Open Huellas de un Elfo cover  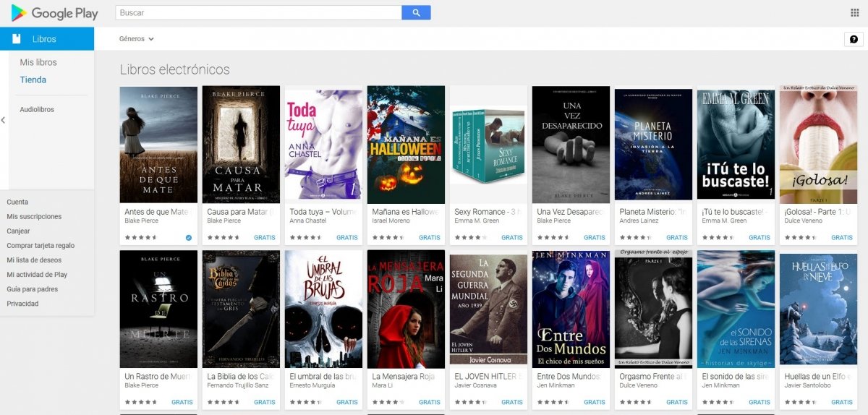[x=818, y=309]
